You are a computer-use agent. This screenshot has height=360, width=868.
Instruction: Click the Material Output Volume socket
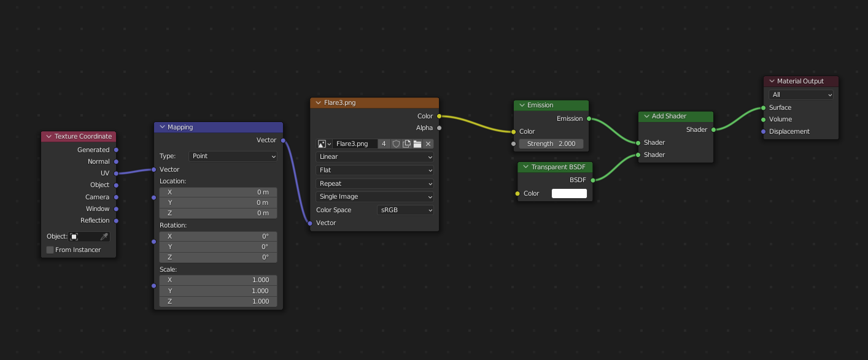764,120
